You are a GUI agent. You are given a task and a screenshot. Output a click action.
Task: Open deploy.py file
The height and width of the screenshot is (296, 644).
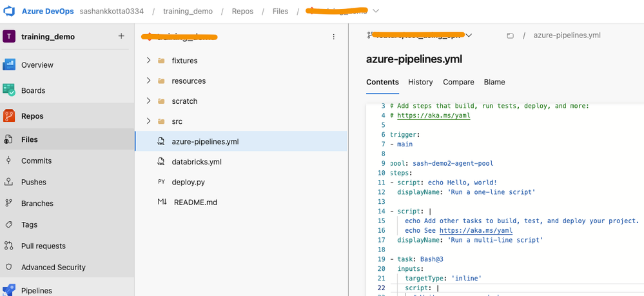[x=188, y=182]
